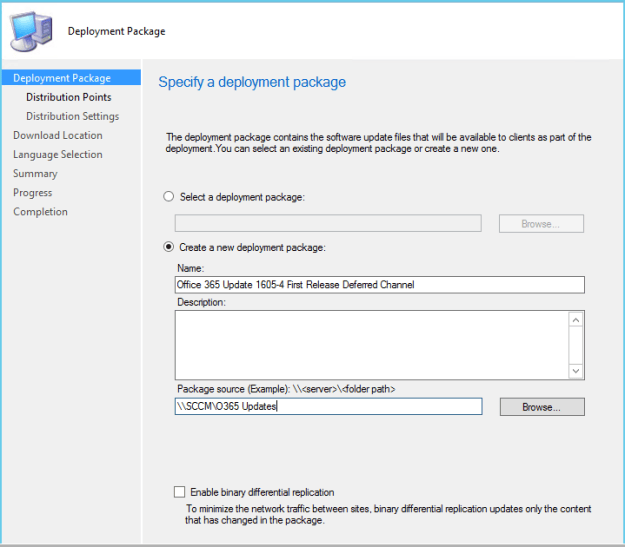The width and height of the screenshot is (625, 547).
Task: Click Description scrollbar down arrow
Action: tap(576, 371)
